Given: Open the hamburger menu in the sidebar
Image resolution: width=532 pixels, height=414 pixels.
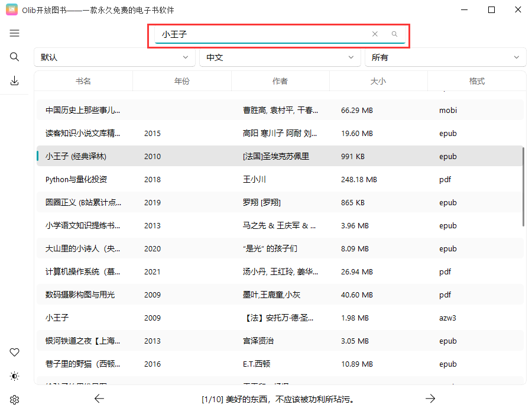Looking at the screenshot, I should [14, 33].
